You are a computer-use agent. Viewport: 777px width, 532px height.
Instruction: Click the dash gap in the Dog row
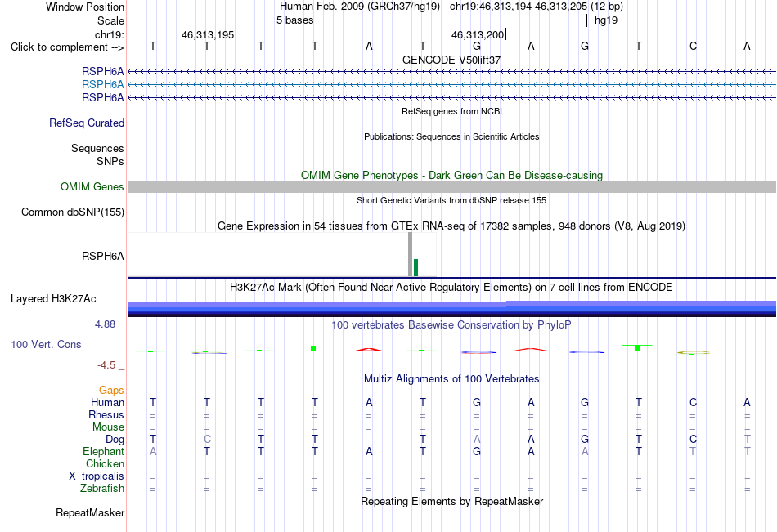[x=369, y=440]
